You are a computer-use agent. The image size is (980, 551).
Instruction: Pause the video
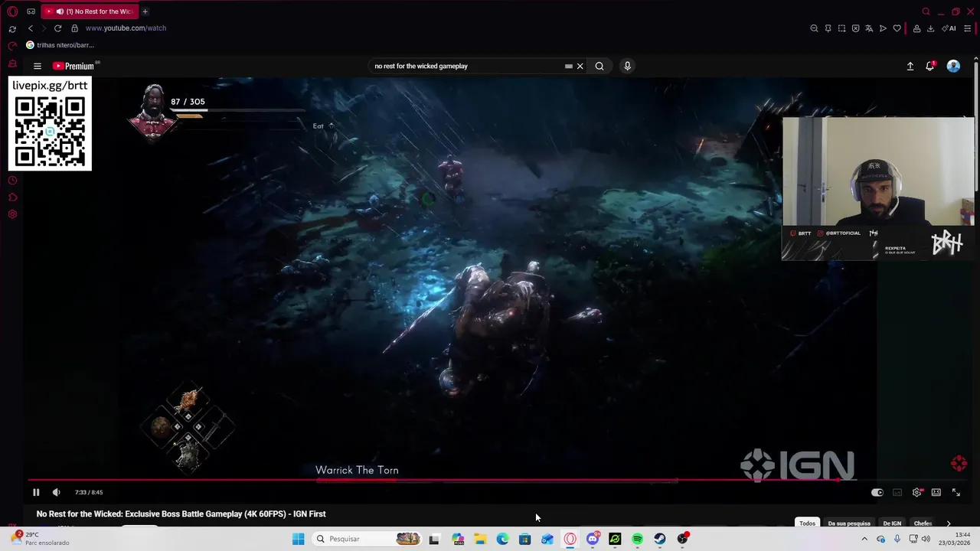click(x=36, y=492)
